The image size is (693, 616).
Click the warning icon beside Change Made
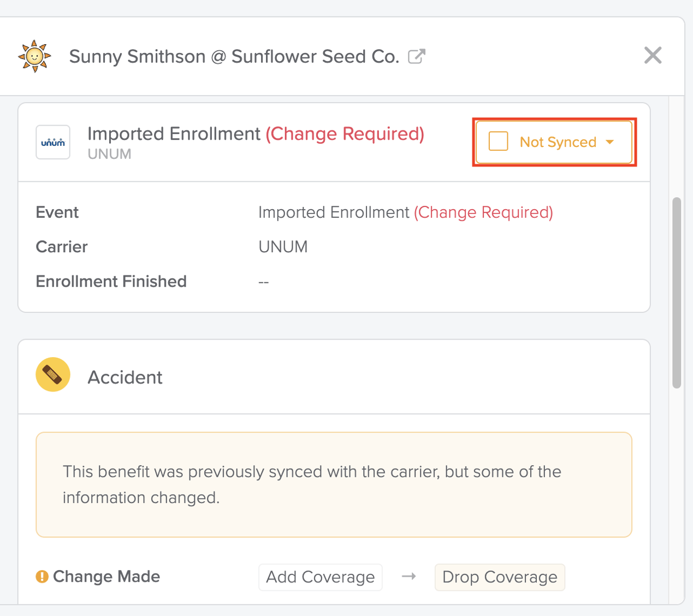(x=43, y=576)
